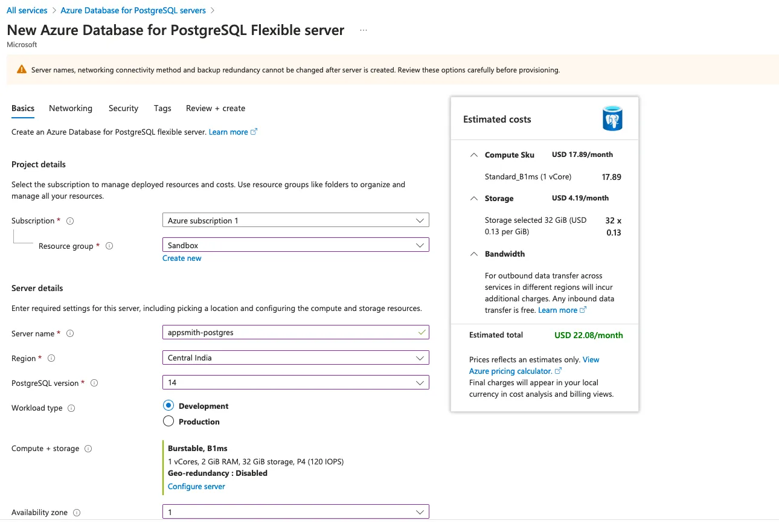Viewport: 779px width, 532px height.
Task: Go to the Review + create tab
Action: pos(216,108)
